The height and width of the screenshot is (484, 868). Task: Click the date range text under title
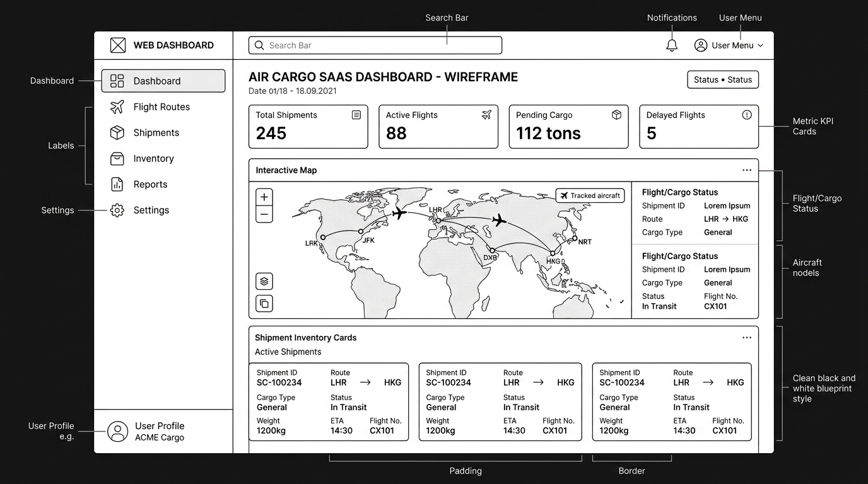293,91
